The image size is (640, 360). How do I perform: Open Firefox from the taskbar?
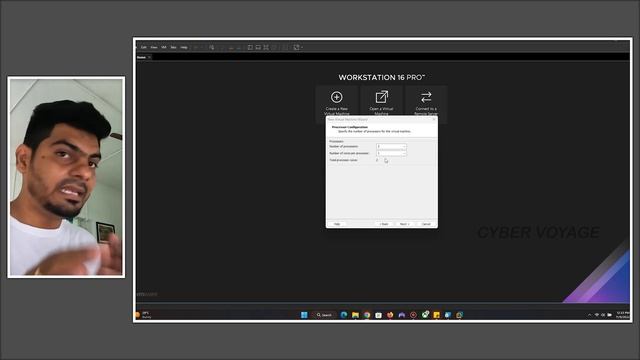pyautogui.click(x=390, y=315)
